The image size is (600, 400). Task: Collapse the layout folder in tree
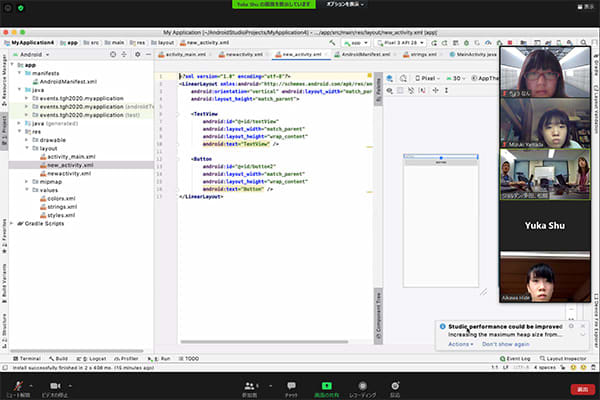click(x=27, y=147)
